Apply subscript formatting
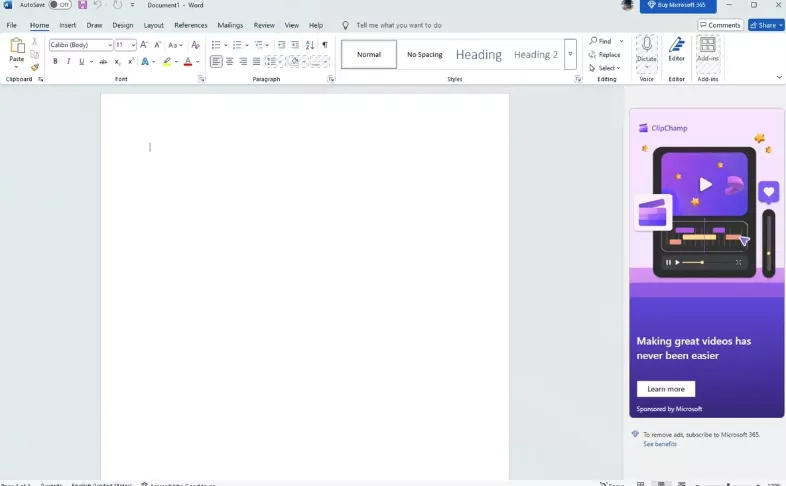This screenshot has height=486, width=786. click(x=117, y=62)
